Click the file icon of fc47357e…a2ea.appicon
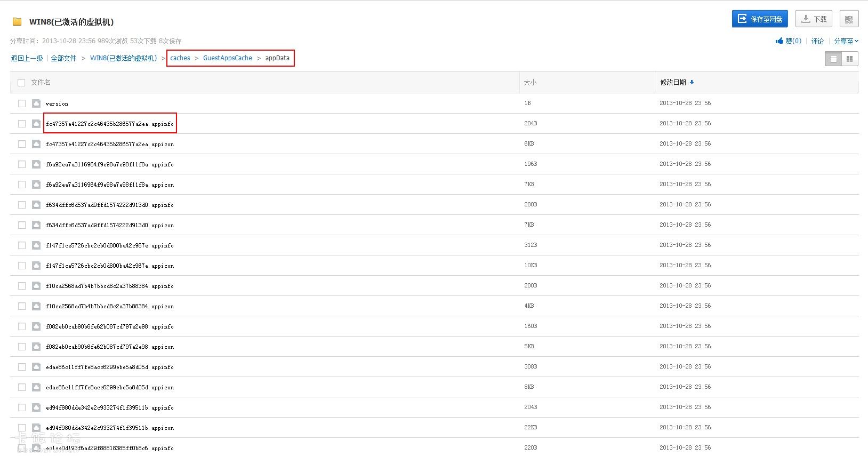The width and height of the screenshot is (868, 456). point(36,144)
